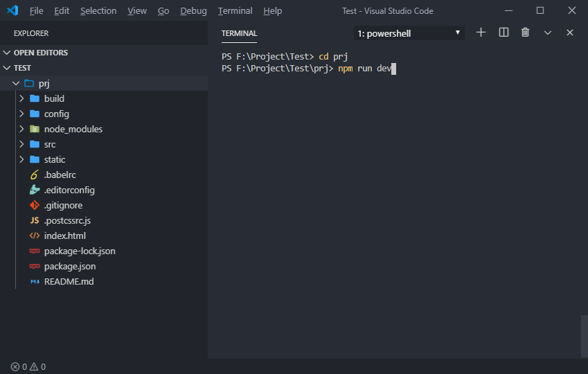Click the npm run dev command line
The height and width of the screenshot is (374, 588).
point(365,69)
